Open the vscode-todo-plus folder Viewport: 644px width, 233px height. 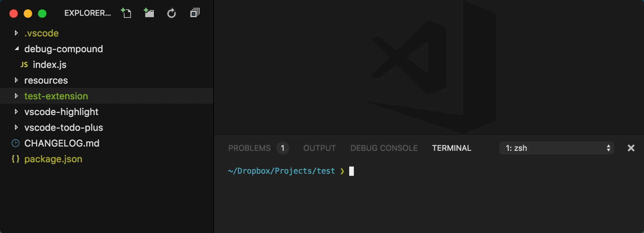tap(64, 128)
